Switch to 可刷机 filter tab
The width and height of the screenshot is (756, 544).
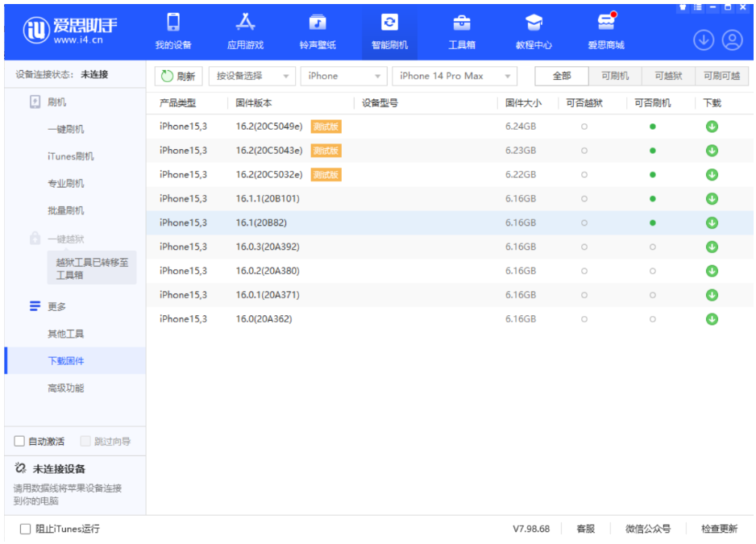click(615, 76)
